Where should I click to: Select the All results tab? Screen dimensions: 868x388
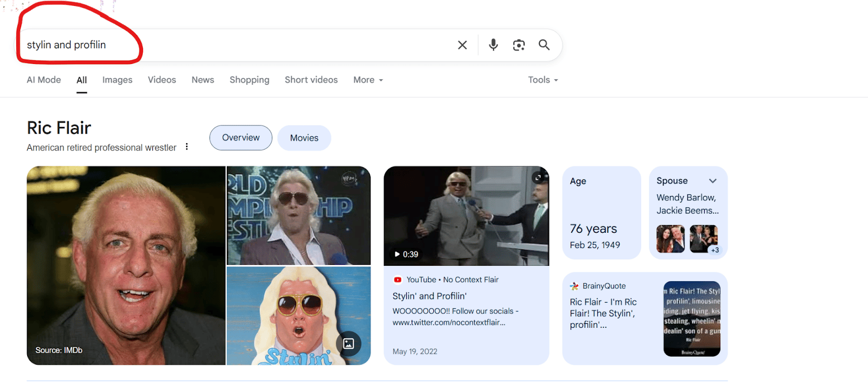point(81,80)
